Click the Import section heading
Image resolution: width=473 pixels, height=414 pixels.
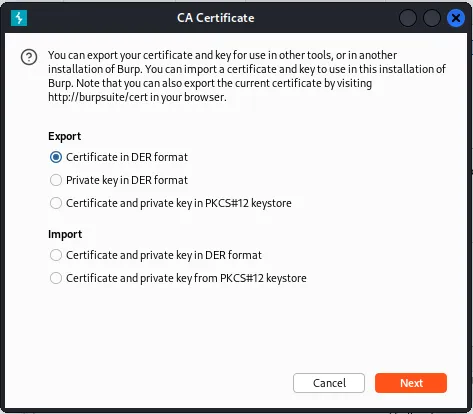click(x=65, y=234)
